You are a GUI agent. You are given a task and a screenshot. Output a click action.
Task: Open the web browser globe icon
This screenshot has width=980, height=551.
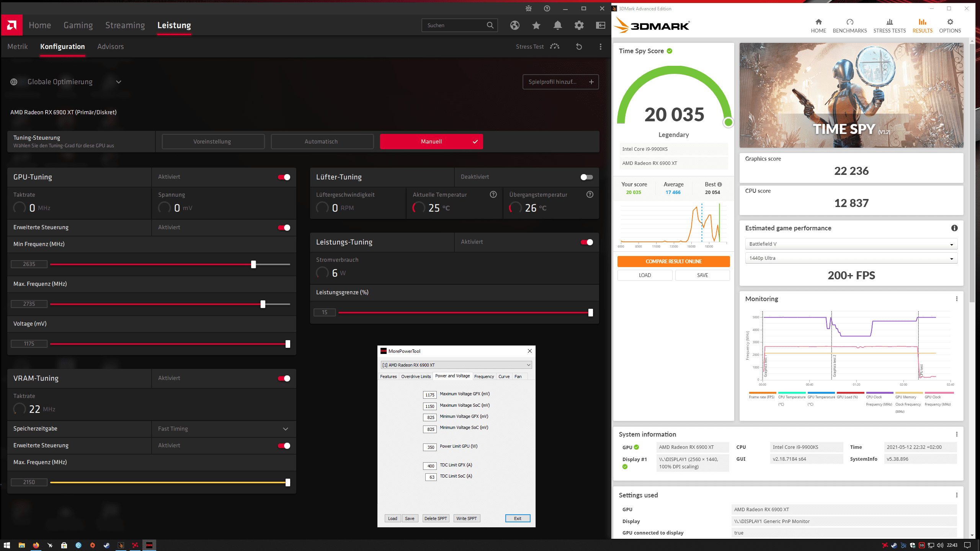click(515, 25)
